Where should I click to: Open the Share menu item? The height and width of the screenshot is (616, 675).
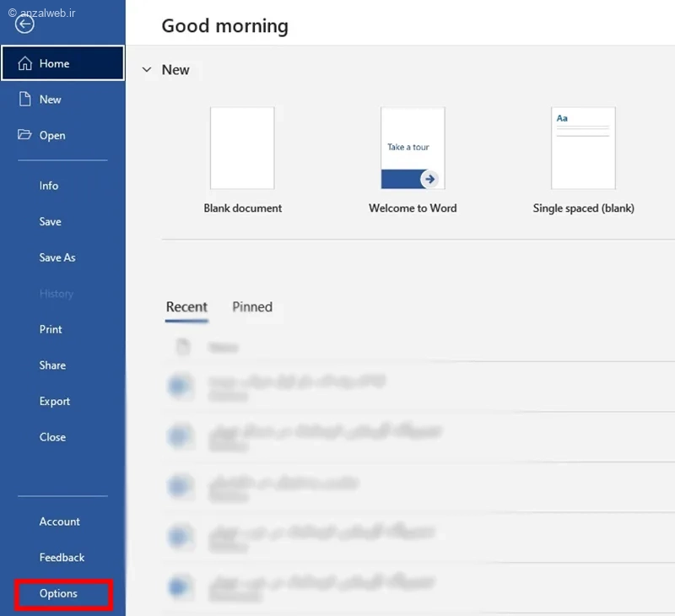point(52,365)
